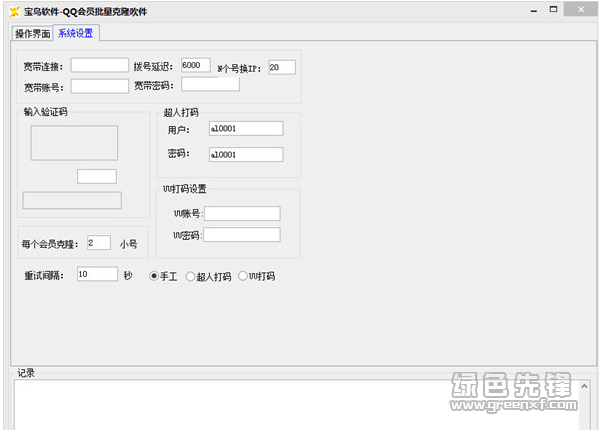Click the 宽带账号 input field
This screenshot has width=599, height=430.
(x=100, y=86)
